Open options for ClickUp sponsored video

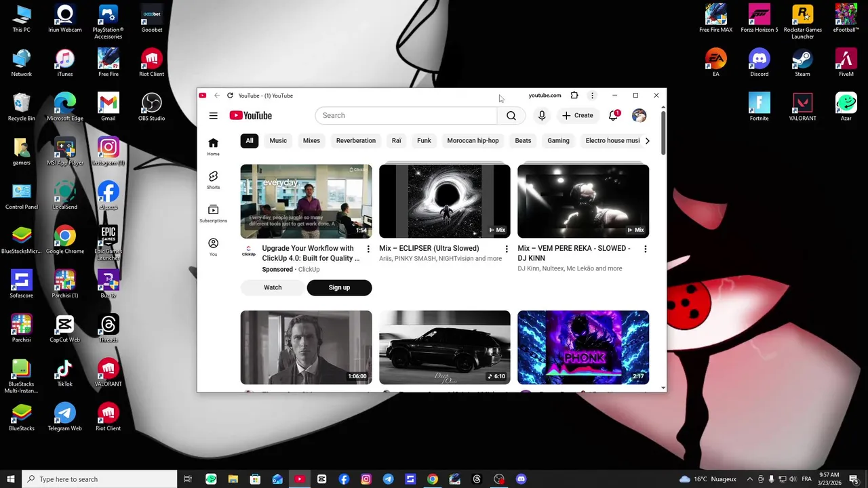click(x=368, y=249)
